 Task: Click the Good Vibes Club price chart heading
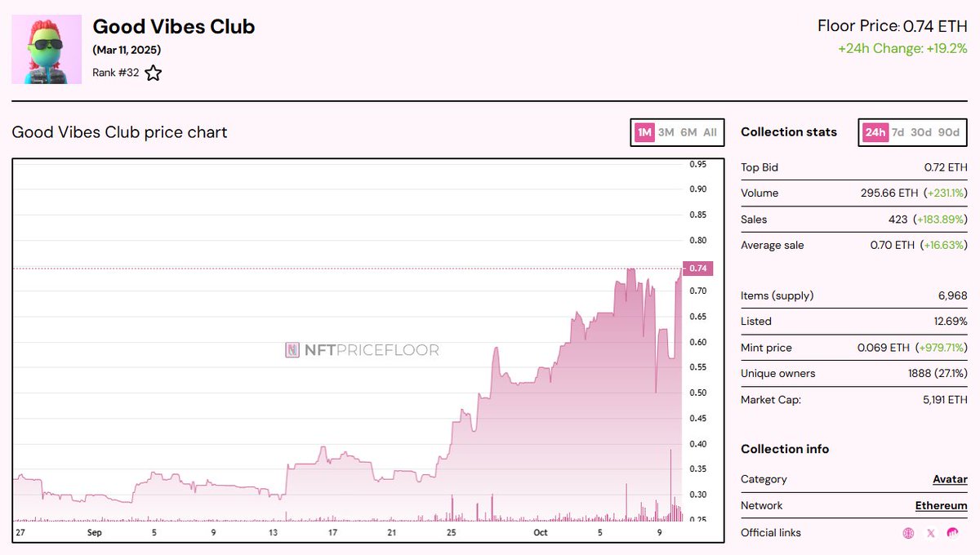[x=119, y=132]
